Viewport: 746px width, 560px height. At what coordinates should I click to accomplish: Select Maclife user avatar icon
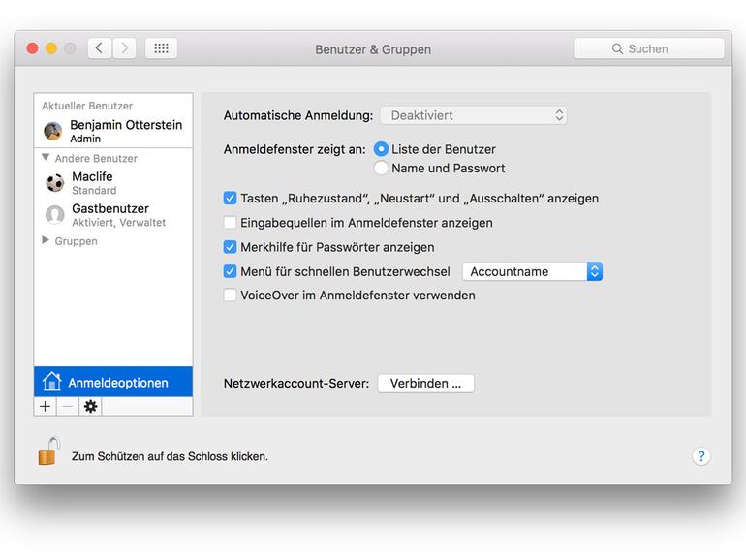(55, 183)
